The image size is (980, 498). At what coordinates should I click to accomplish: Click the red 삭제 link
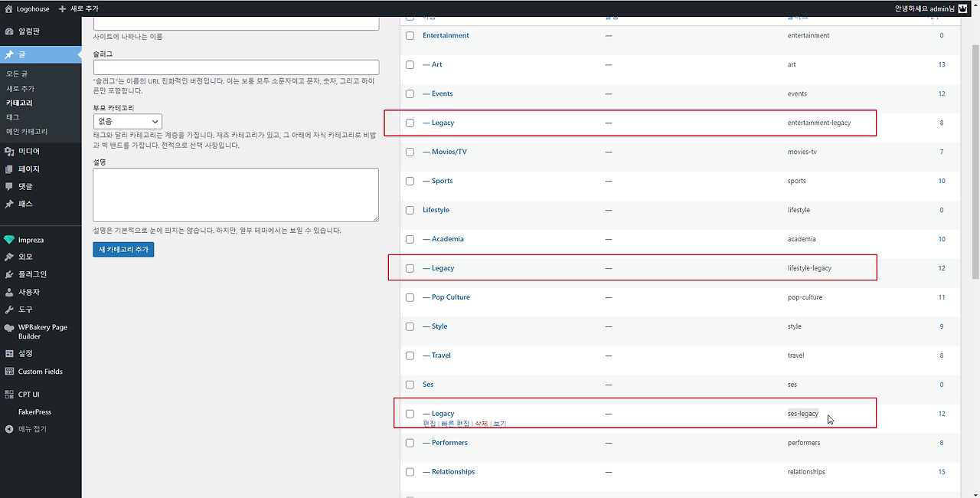click(x=481, y=424)
